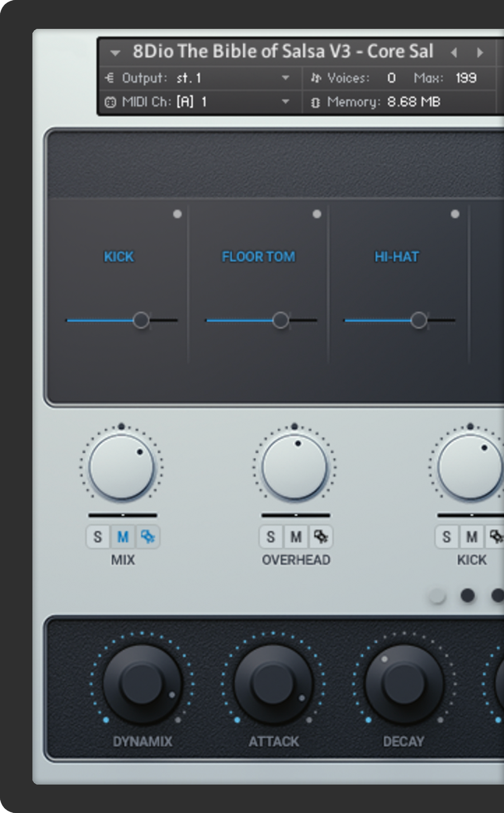Click the KICK mic knob
The height and width of the screenshot is (813, 504).
tap(470, 467)
